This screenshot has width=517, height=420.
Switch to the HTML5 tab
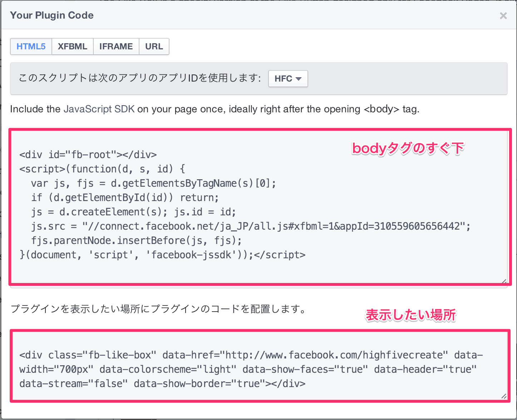(31, 47)
